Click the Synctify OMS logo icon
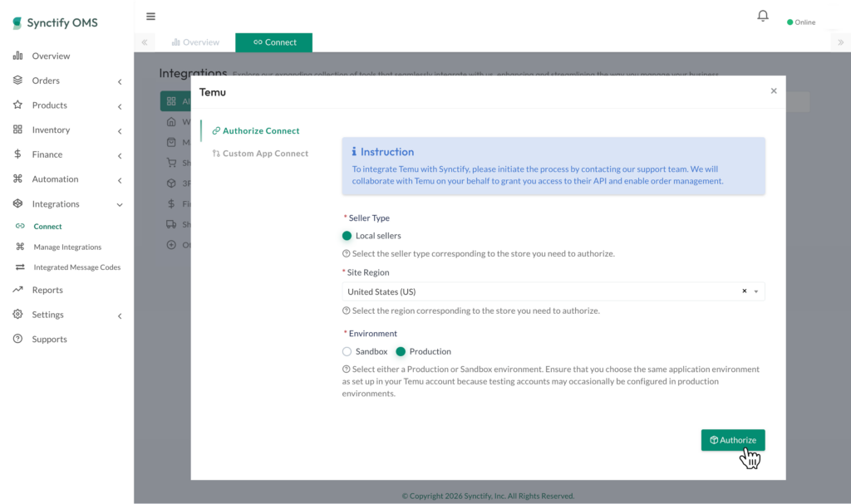The image size is (851, 504). [17, 22]
